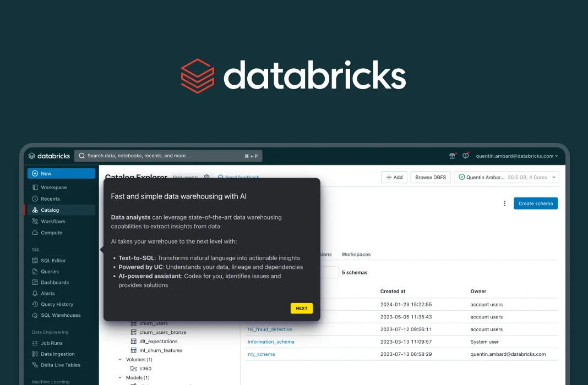Click the Created at column header
Image resolution: width=588 pixels, height=385 pixels.
coord(393,291)
